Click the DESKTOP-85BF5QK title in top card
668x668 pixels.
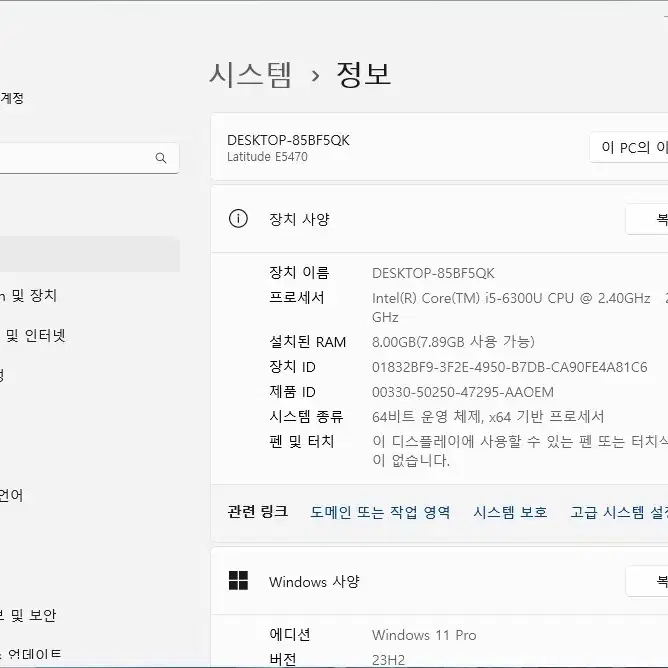point(288,140)
